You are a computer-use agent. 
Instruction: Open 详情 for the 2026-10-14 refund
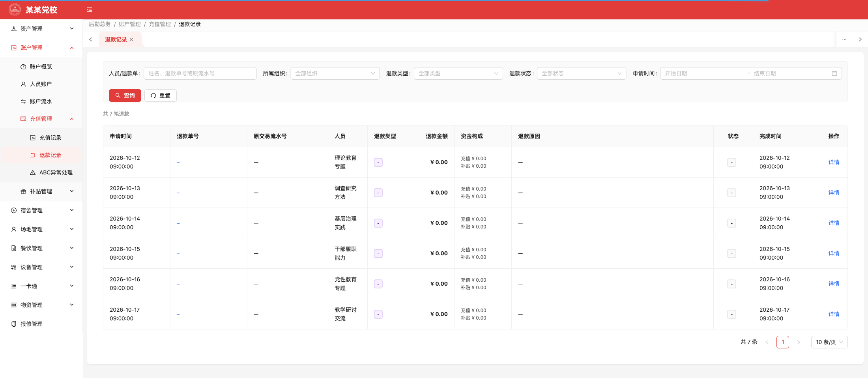pos(834,223)
